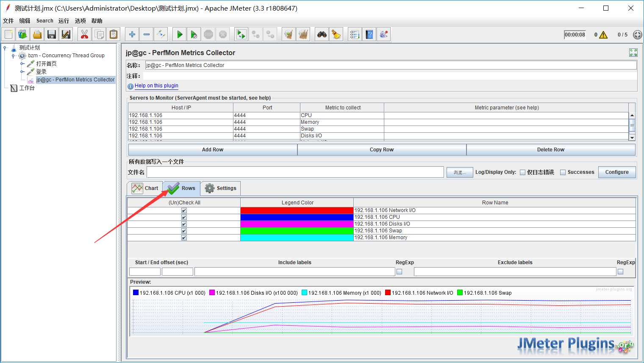This screenshot has width=644, height=363.
Task: Uncheck 192.168.1.106 Network I/O row checkbox
Action: [184, 210]
